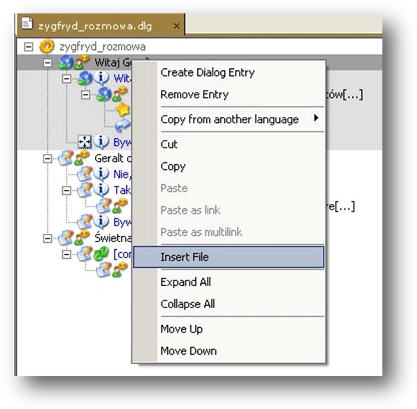
Task: Click the info icon beside the Nie, entry
Action: [x=101, y=174]
